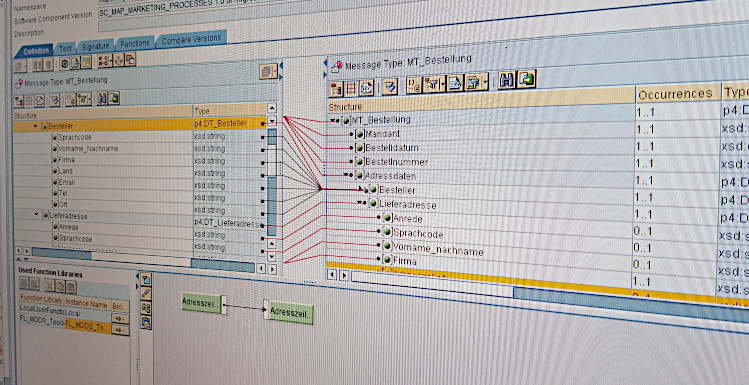Click the binoculars icon in the source structure toolbar
Viewport: 749px width, 385px height.
(x=102, y=99)
